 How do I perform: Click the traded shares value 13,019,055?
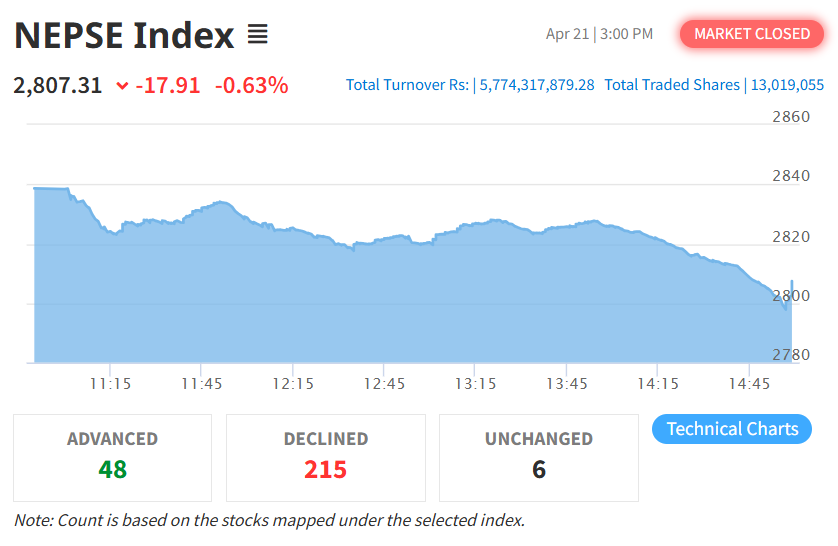785,85
